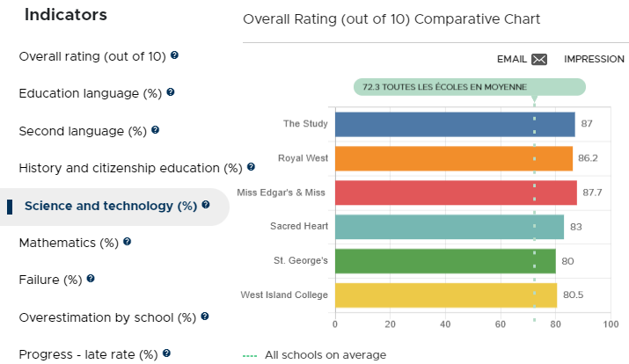Select Second language (%) indicator
The image size is (629, 364).
pos(83,131)
